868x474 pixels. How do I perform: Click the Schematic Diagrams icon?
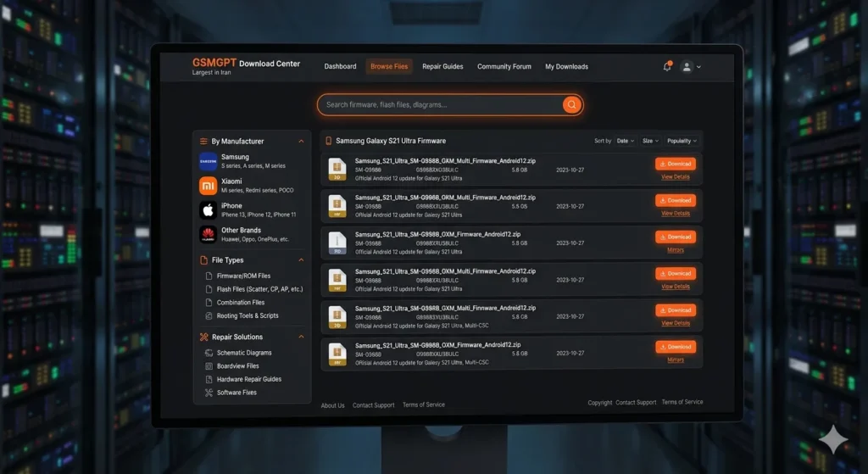(209, 353)
